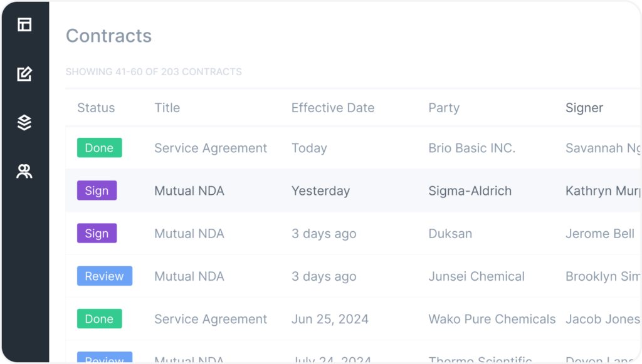Open the Dashboard panel from the sidebar

point(24,24)
